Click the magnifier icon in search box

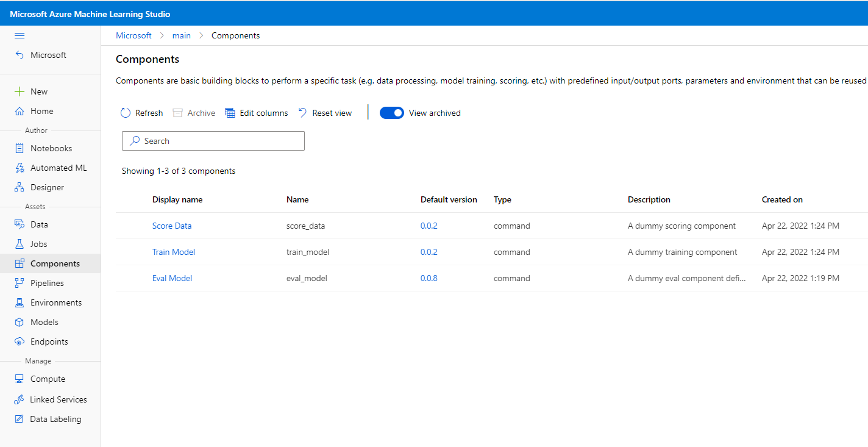(x=135, y=141)
